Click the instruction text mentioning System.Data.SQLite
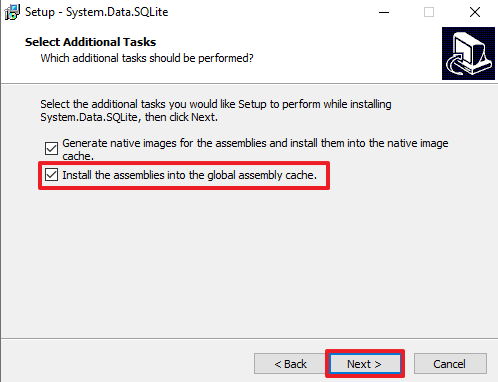The width and height of the screenshot is (498, 382). pyautogui.click(x=216, y=111)
